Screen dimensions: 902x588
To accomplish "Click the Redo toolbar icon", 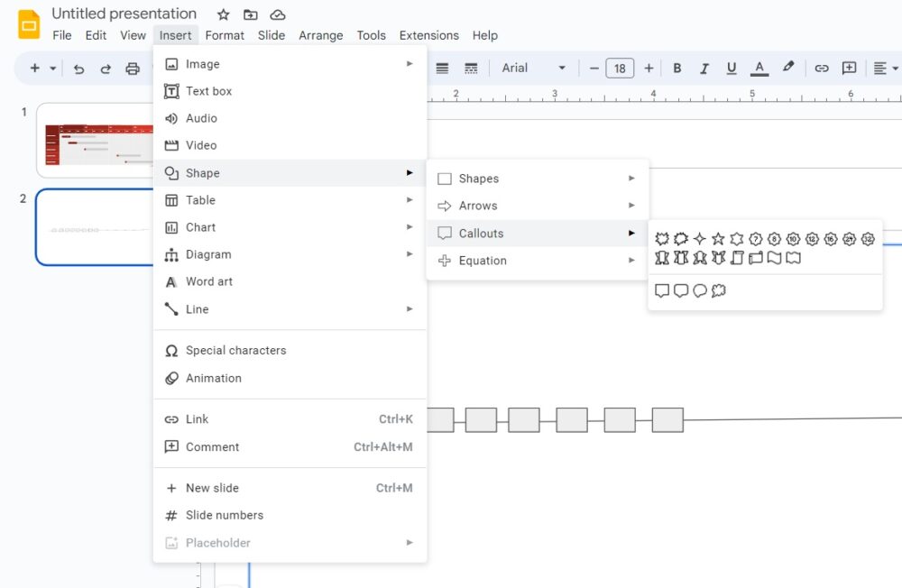I will [x=106, y=69].
